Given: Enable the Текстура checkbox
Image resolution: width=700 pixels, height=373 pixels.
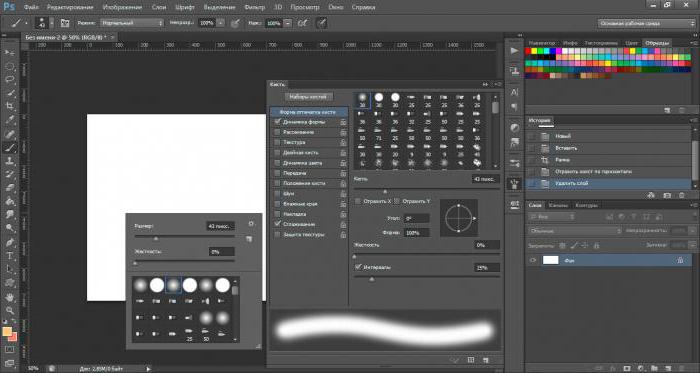Looking at the screenshot, I should click(x=277, y=142).
